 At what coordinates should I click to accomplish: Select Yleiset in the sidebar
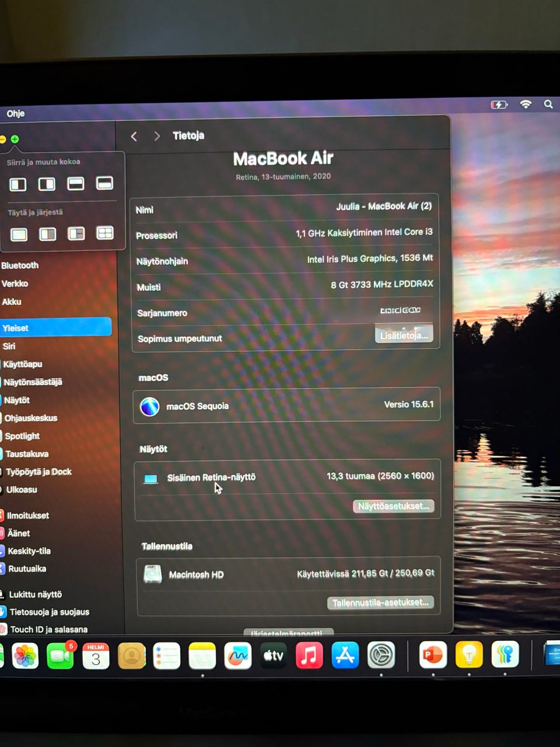tap(55, 327)
